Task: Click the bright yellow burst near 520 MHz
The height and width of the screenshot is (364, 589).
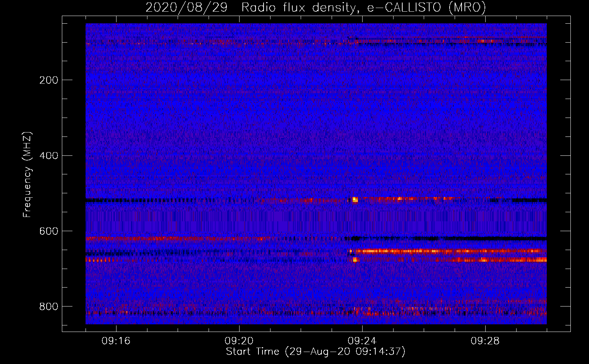Action: coord(355,199)
